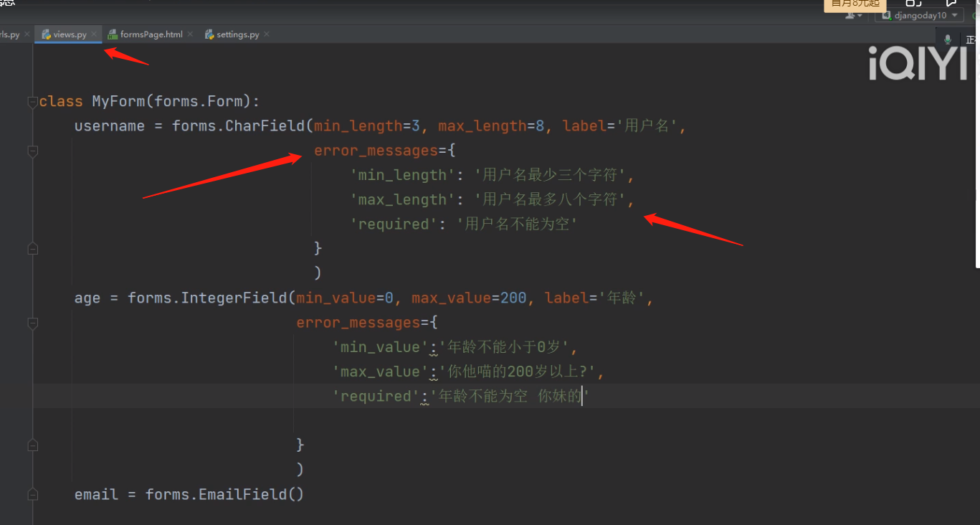Screen dimensions: 980x525
Task: Click the Django icon in run configuration
Action: pyautogui.click(x=886, y=15)
